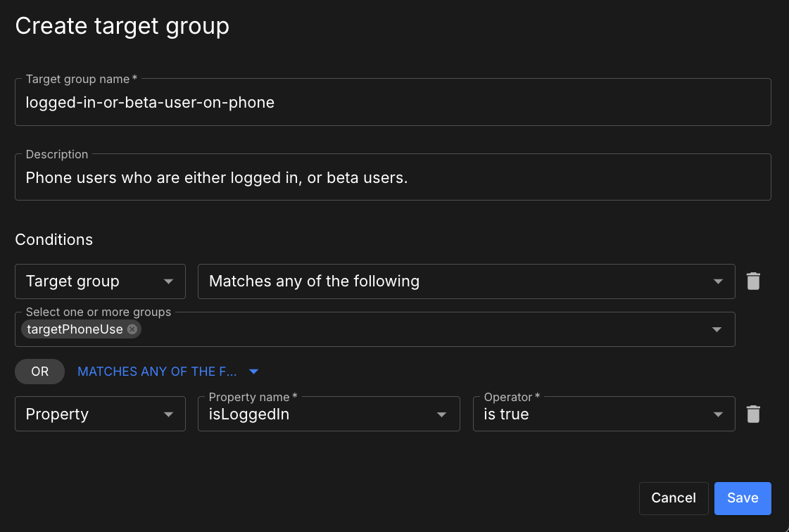Delete the isLoggedIn property condition row

click(x=753, y=414)
